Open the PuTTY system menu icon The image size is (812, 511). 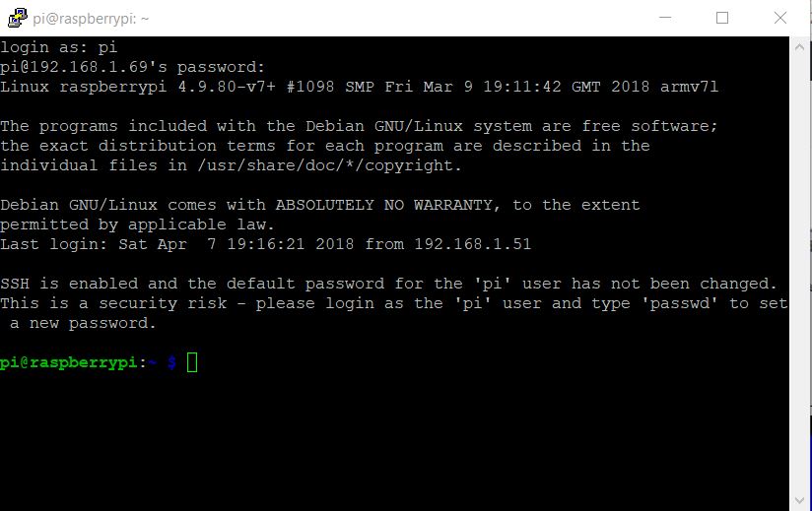click(x=17, y=18)
